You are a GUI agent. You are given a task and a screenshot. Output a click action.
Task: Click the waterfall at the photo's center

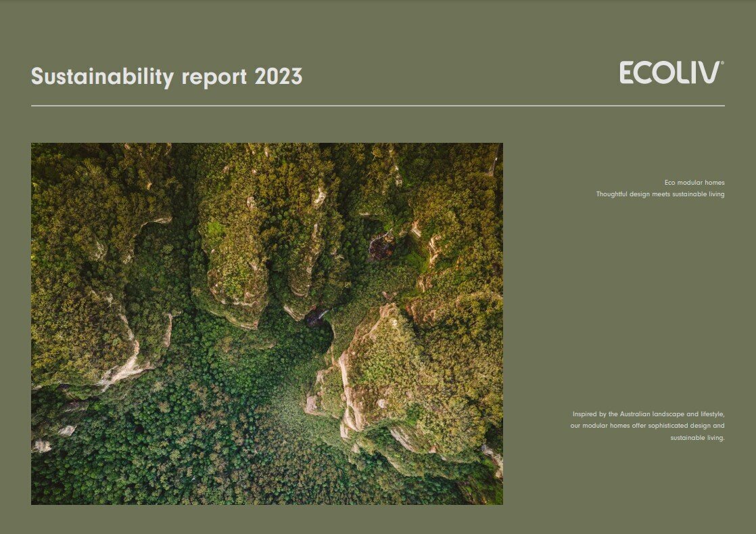(316, 317)
